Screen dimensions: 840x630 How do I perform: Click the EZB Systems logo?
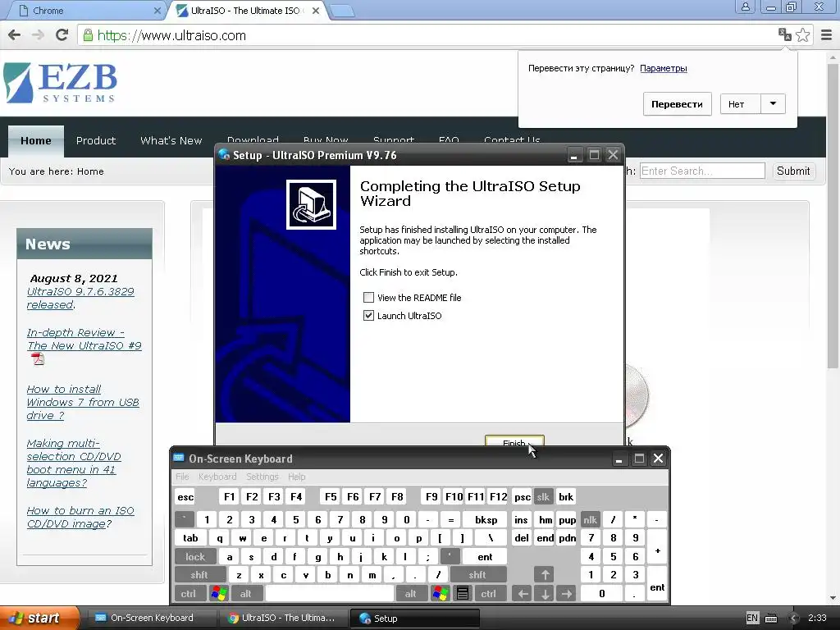(x=60, y=83)
